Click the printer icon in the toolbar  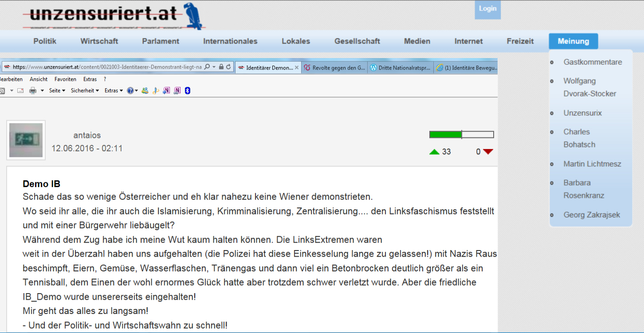pyautogui.click(x=32, y=90)
